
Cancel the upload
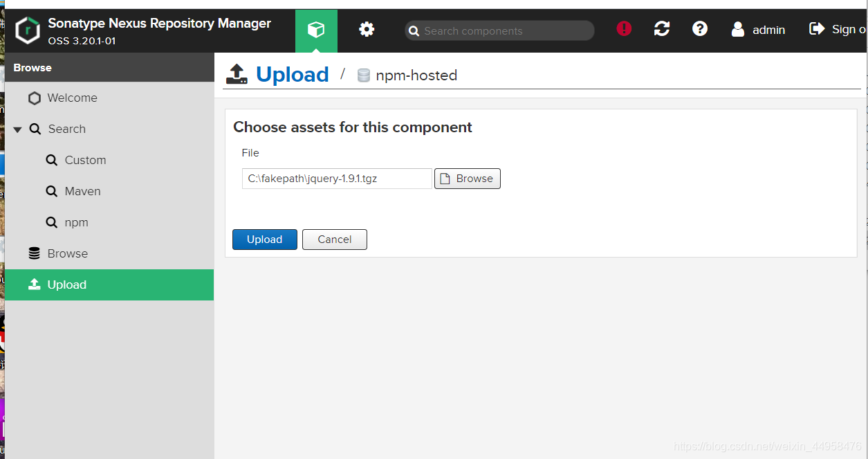[335, 240]
